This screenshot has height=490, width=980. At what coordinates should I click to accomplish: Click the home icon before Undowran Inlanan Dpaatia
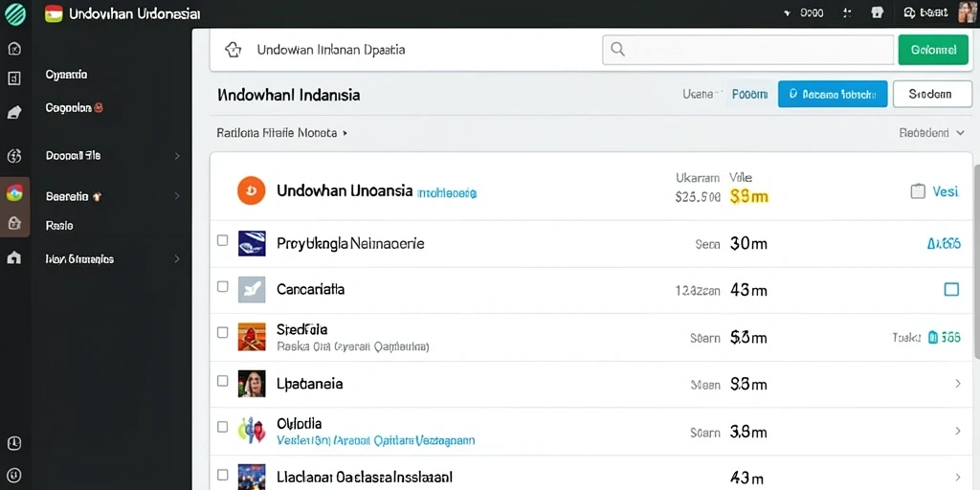point(233,50)
